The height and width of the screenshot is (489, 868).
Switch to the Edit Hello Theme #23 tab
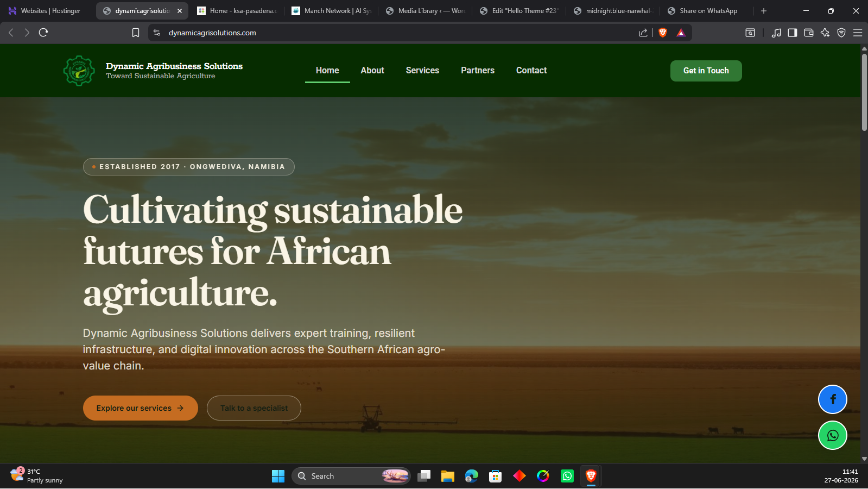tap(519, 11)
